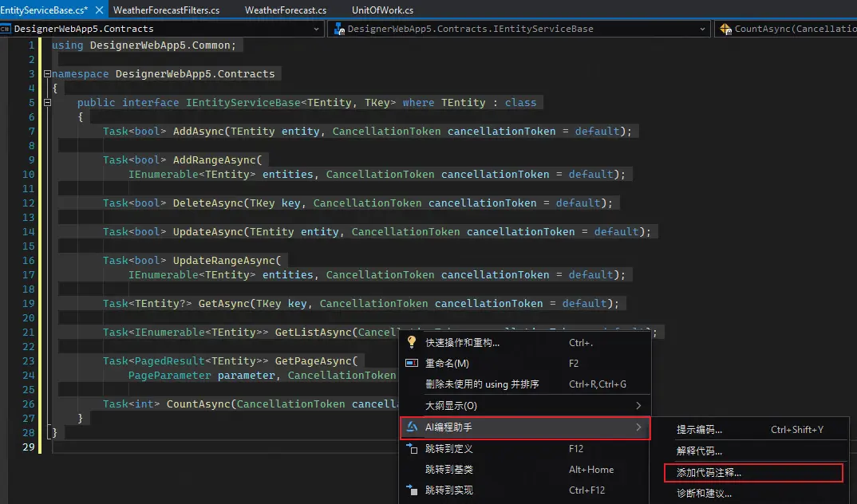
Task: Expand the 大纲显示(O) submenu
Action: click(525, 406)
